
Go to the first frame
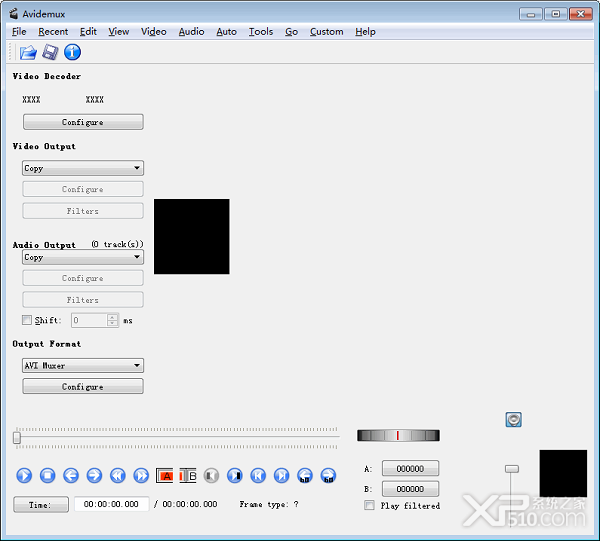pos(258,476)
